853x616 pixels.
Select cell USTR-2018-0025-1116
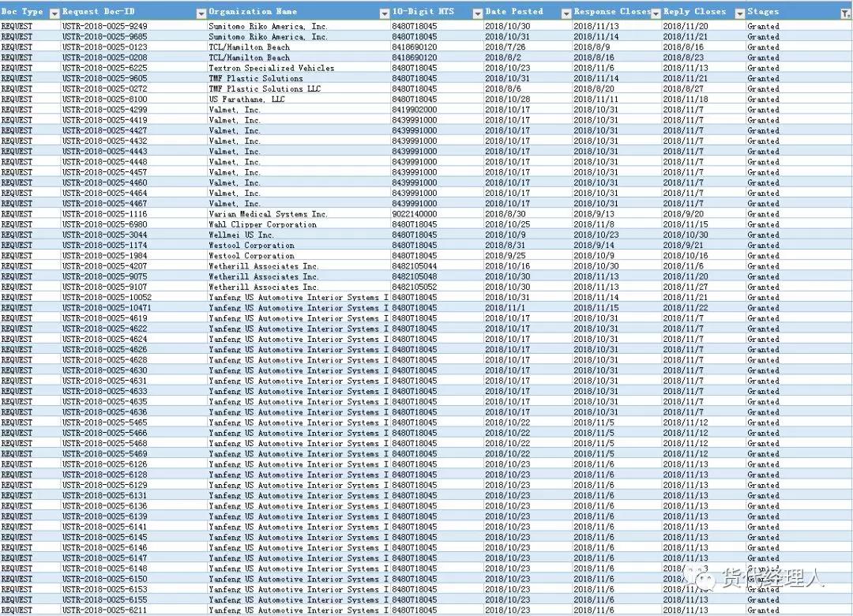pyautogui.click(x=133, y=214)
